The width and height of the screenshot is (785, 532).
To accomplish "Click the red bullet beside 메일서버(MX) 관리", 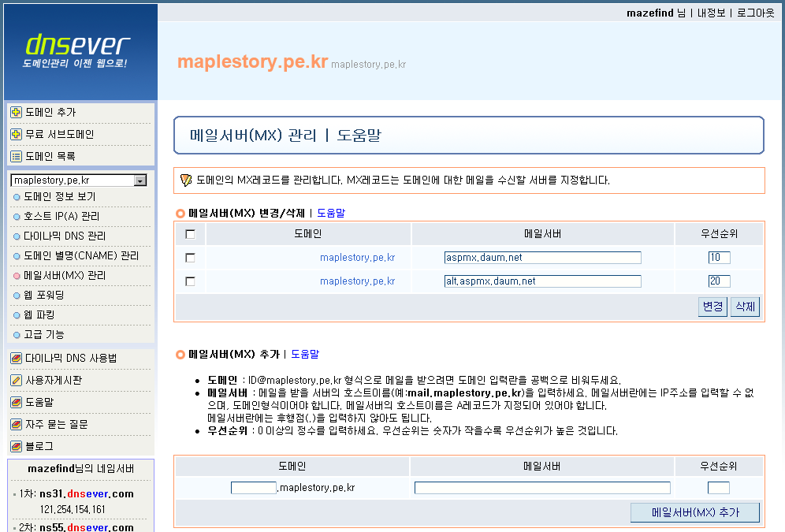I will (17, 276).
